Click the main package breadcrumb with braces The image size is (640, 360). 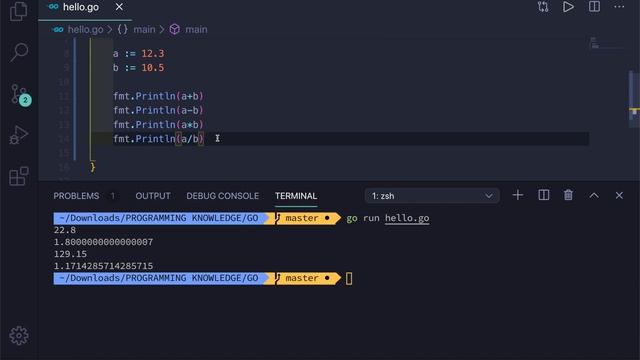[136, 29]
